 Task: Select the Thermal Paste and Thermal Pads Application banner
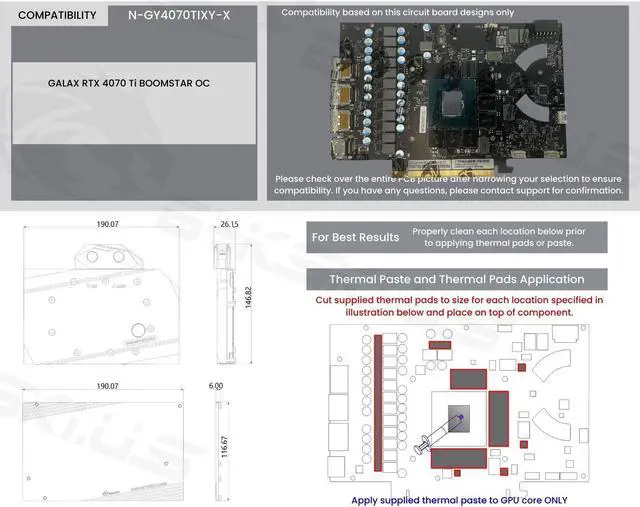pyautogui.click(x=457, y=279)
